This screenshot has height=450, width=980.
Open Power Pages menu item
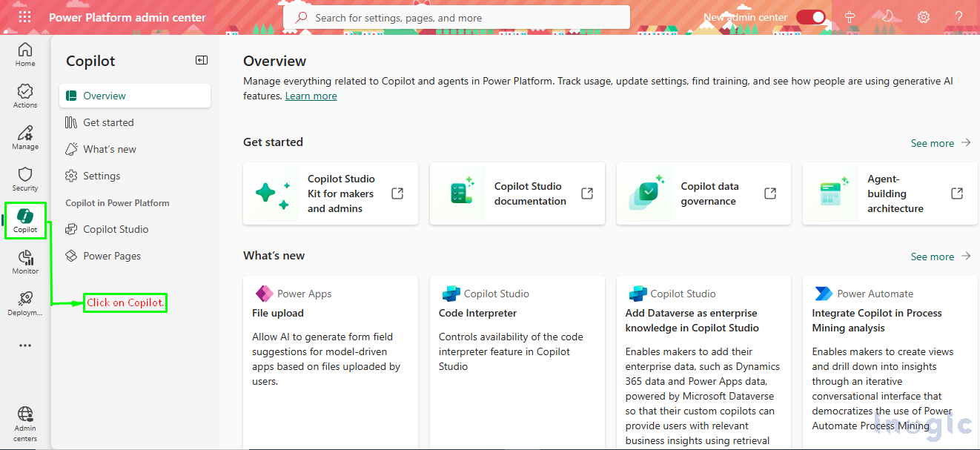click(135, 256)
